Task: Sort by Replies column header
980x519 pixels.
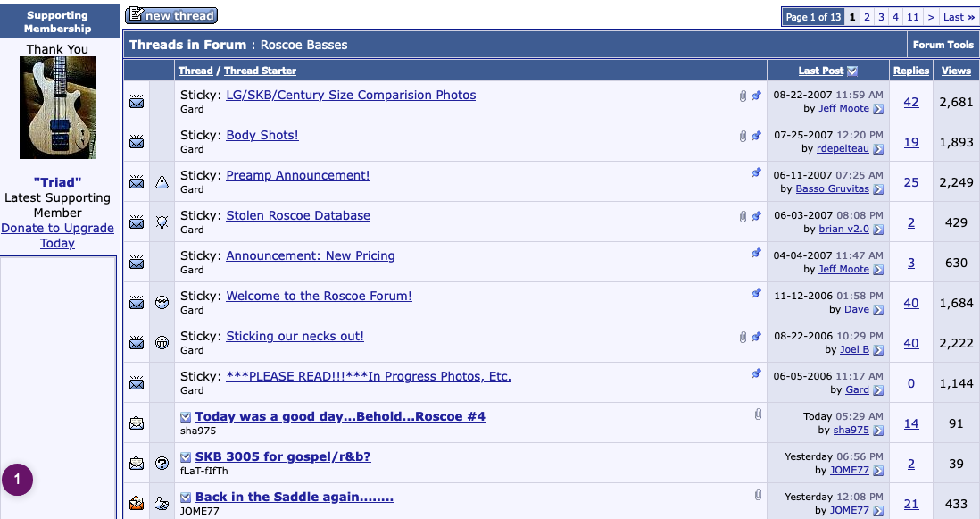Action: (911, 71)
